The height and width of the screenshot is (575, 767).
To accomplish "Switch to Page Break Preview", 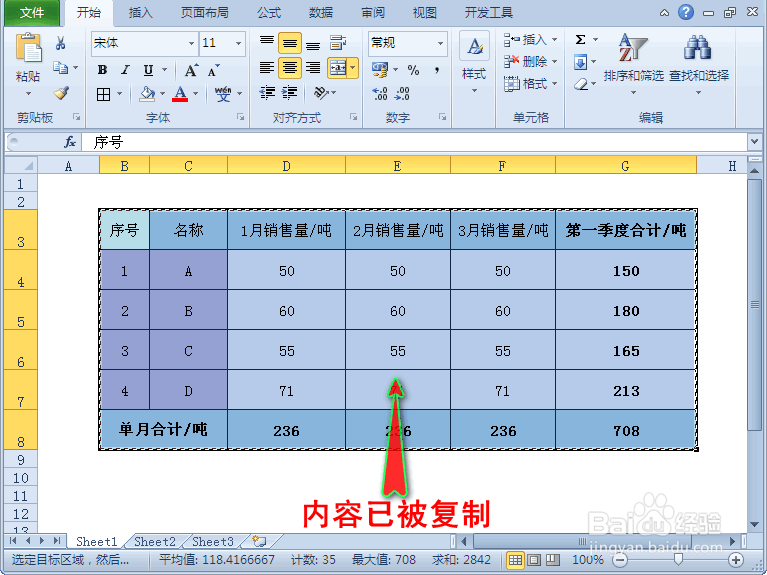I will coord(552,560).
